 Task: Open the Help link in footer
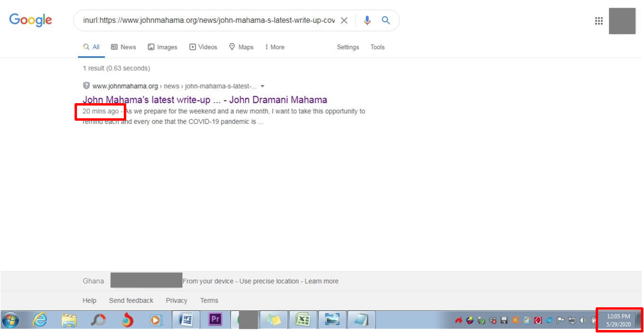(x=89, y=300)
